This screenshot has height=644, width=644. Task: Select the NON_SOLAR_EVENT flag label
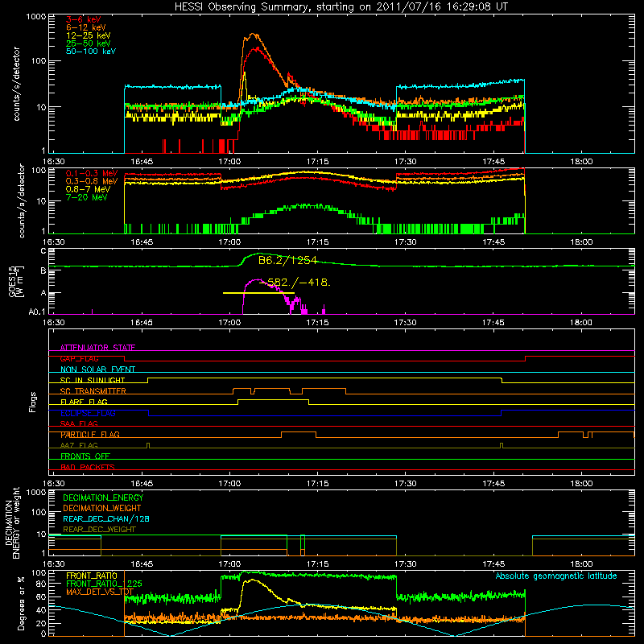[x=97, y=369]
